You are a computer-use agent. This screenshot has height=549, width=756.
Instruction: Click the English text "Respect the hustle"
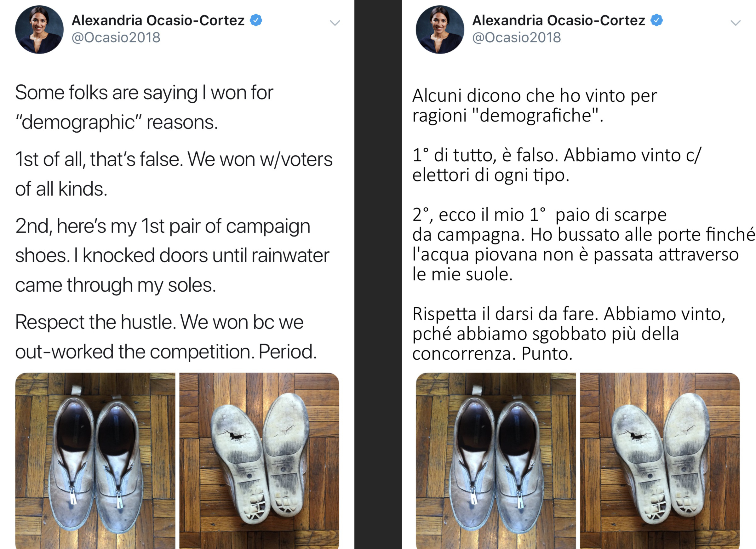95,322
